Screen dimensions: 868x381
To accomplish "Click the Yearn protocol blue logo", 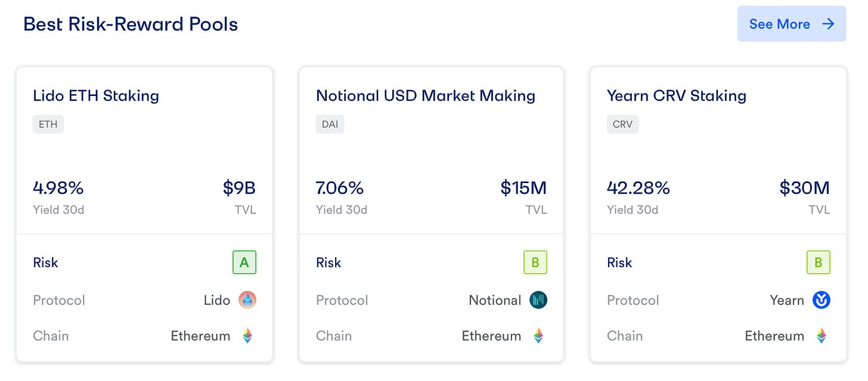I will click(x=821, y=300).
